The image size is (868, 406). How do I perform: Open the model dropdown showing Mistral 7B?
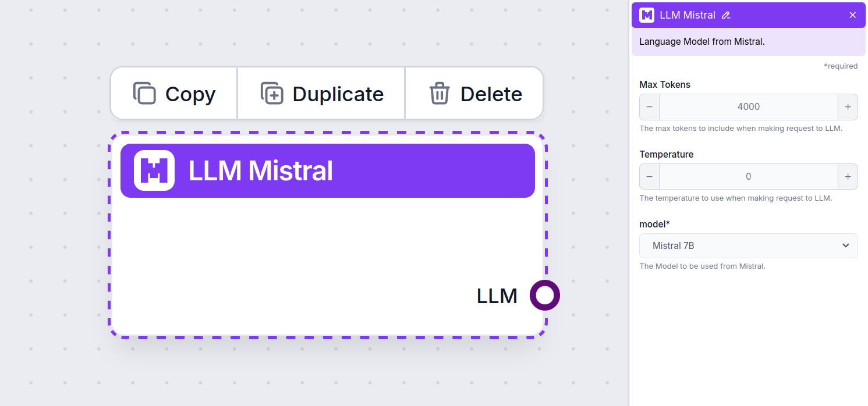[748, 246]
